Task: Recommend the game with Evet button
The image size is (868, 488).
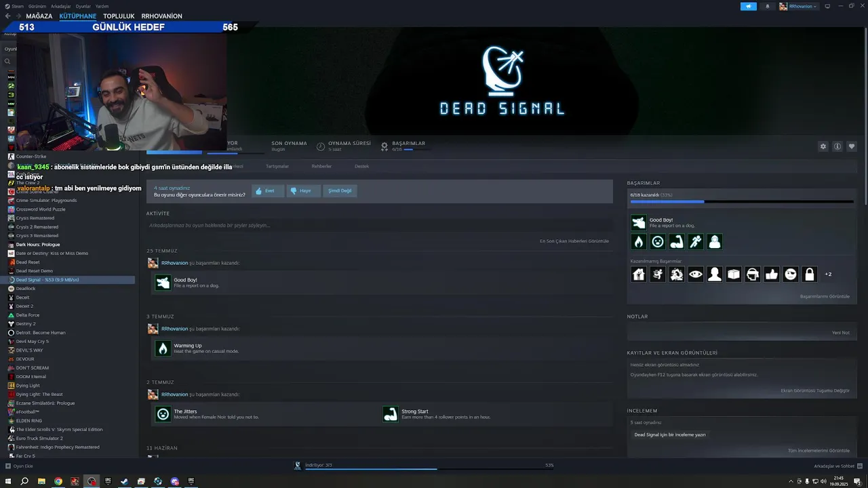Action: click(x=268, y=191)
